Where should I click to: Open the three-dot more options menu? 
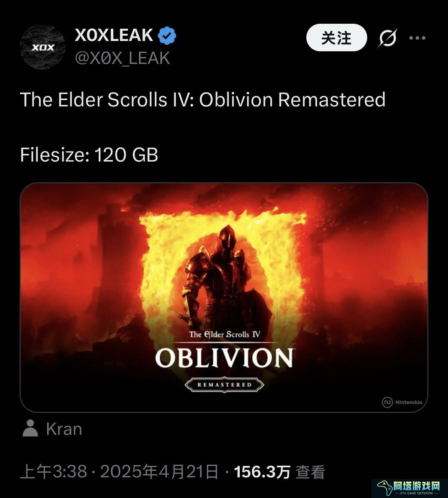tap(417, 38)
